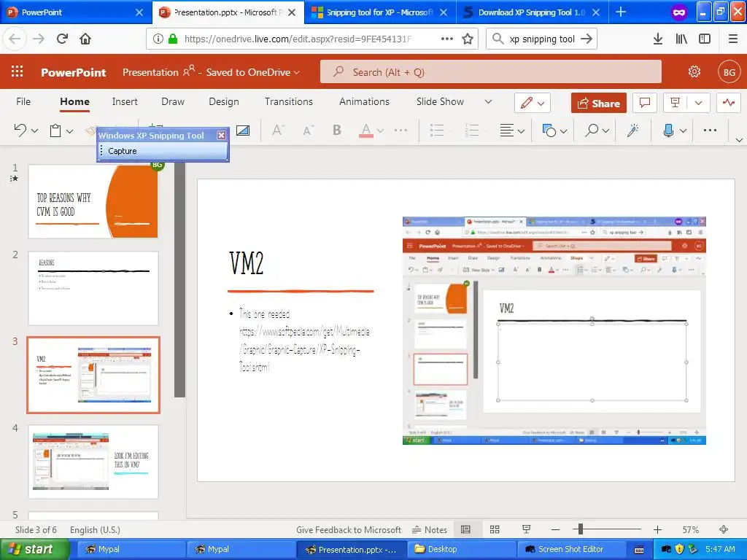
Task: Click the Designer magic wand icon
Action: click(632, 130)
